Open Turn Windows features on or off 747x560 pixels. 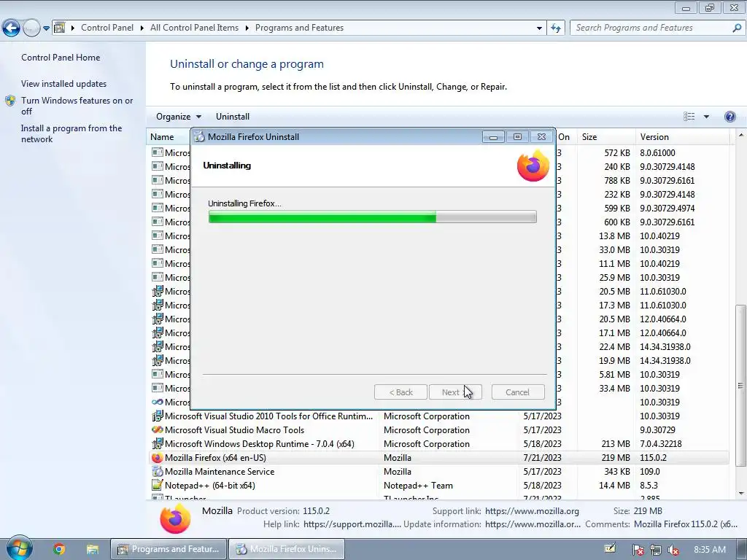point(77,106)
